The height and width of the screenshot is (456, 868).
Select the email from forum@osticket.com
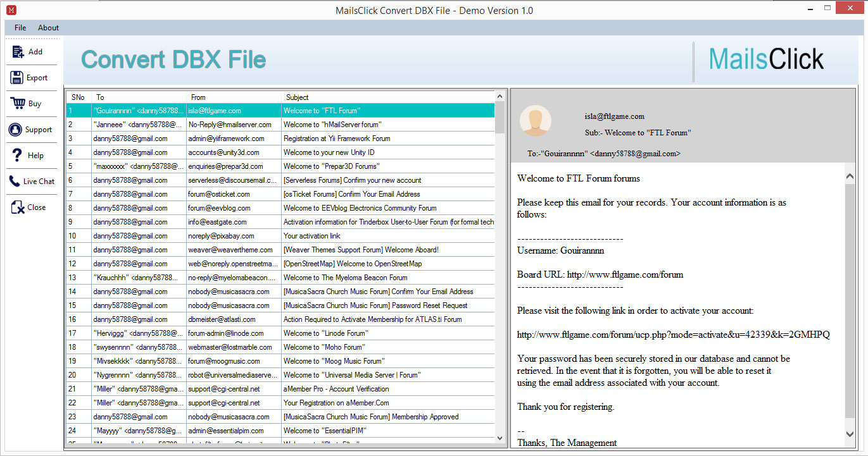280,194
